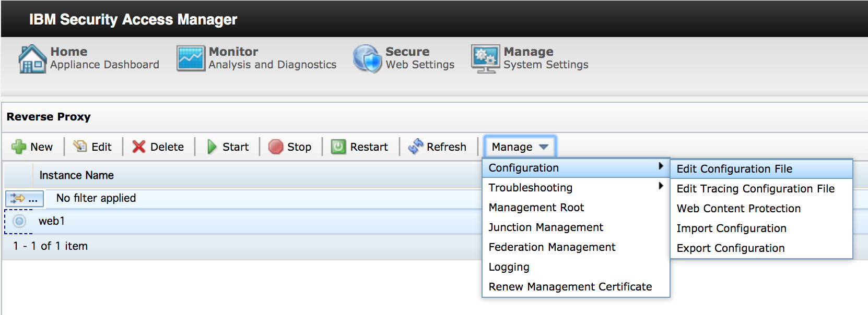
Task: Expand the Troubleshooting submenu
Action: (x=530, y=187)
